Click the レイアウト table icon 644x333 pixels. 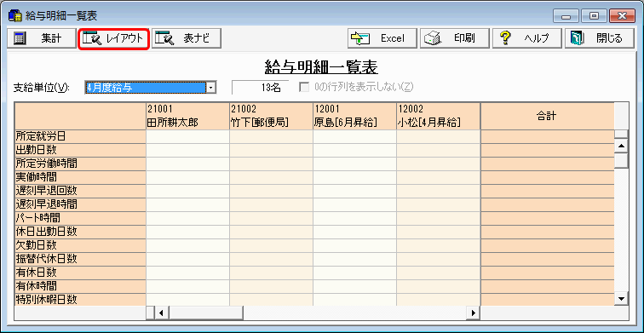[92, 38]
